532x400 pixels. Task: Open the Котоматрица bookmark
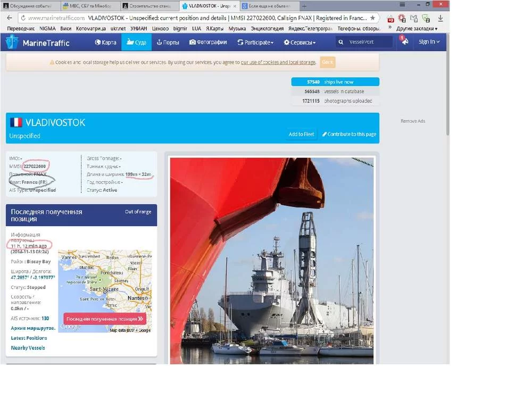(x=91, y=29)
